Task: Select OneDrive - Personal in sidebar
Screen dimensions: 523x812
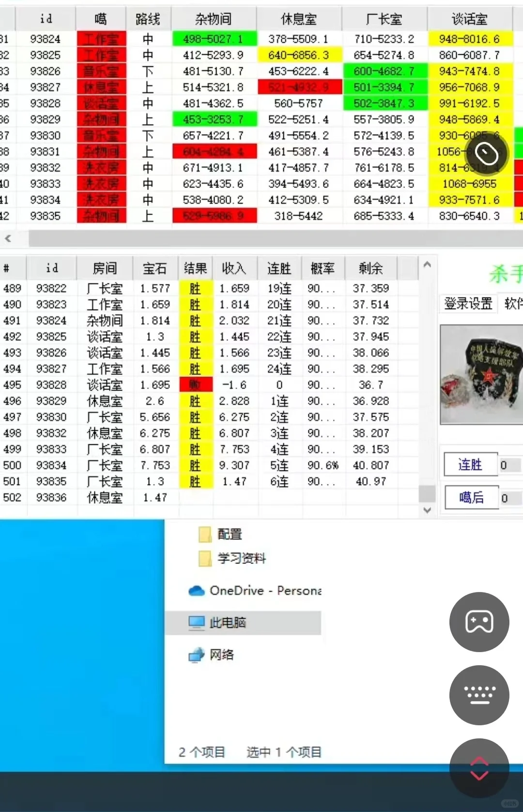Action: [x=255, y=591]
